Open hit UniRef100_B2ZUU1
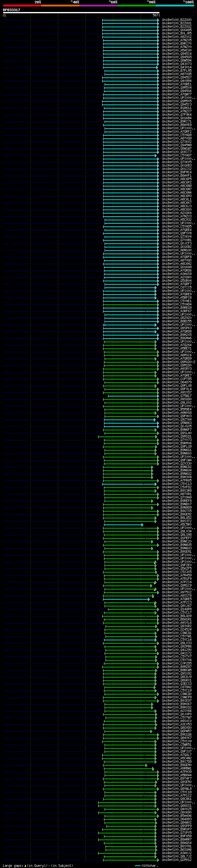 [176, 23]
